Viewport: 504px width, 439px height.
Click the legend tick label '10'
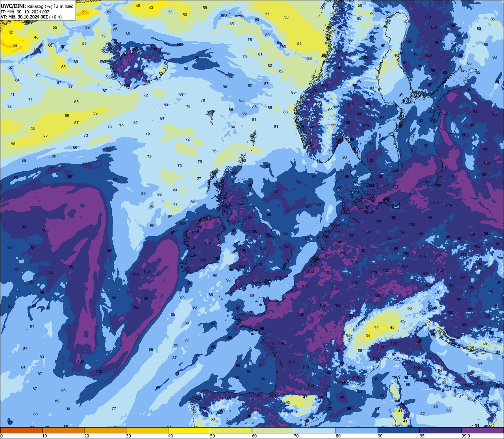tap(44, 436)
